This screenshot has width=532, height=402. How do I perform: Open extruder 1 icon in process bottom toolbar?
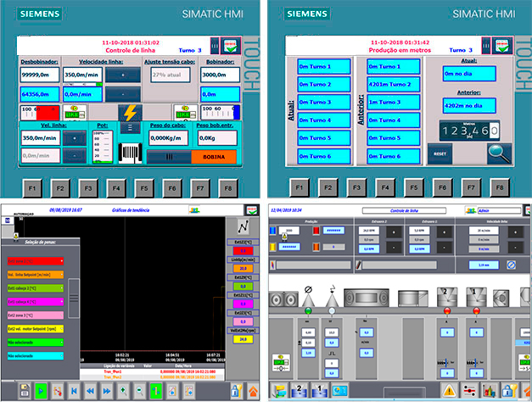(x=319, y=390)
